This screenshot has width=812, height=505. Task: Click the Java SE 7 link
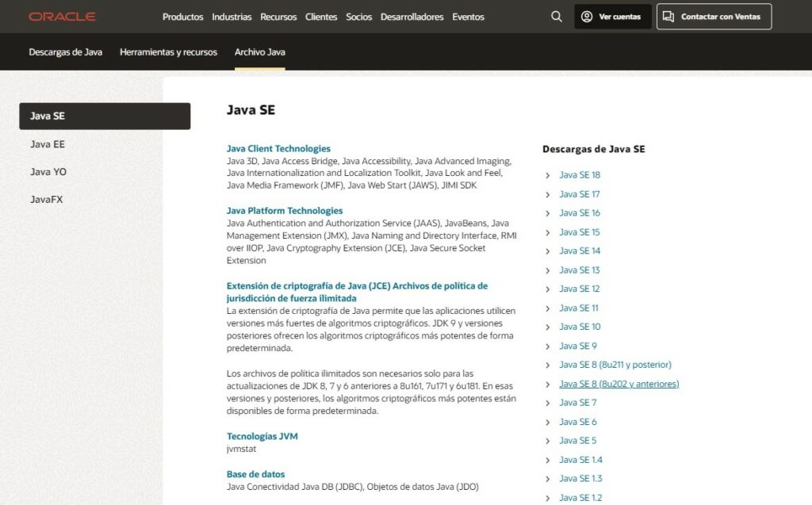pyautogui.click(x=578, y=403)
